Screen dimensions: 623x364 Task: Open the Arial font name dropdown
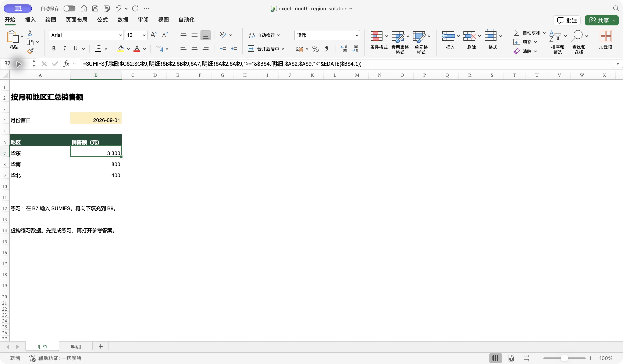[120, 35]
